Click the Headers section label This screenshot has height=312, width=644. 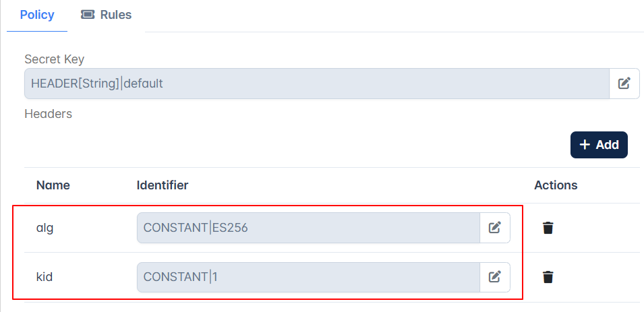[48, 114]
